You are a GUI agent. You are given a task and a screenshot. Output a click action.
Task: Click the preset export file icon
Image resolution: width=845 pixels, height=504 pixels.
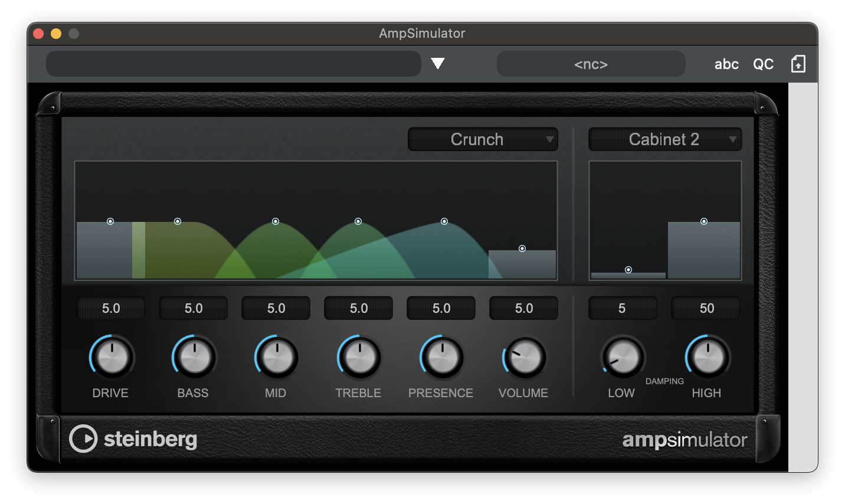pos(798,64)
